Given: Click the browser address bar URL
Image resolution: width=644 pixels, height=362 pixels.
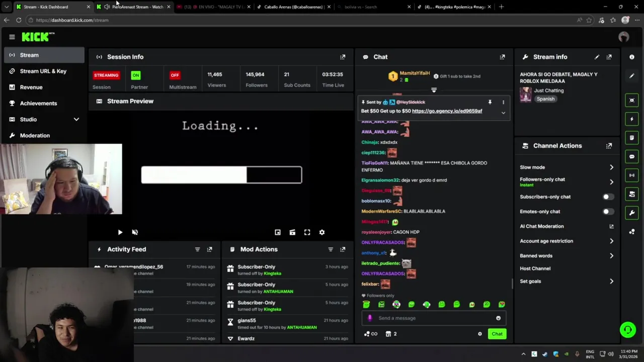Looking at the screenshot, I should [72, 20].
